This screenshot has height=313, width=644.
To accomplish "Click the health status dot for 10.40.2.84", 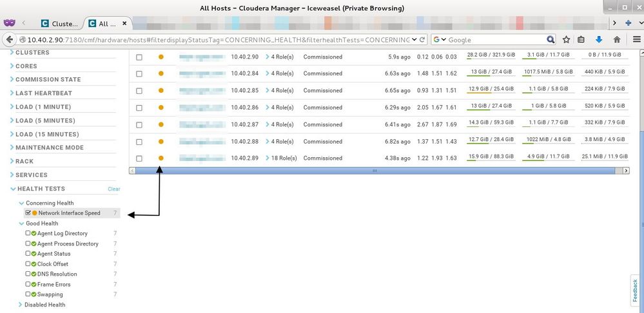I will [x=161, y=73].
